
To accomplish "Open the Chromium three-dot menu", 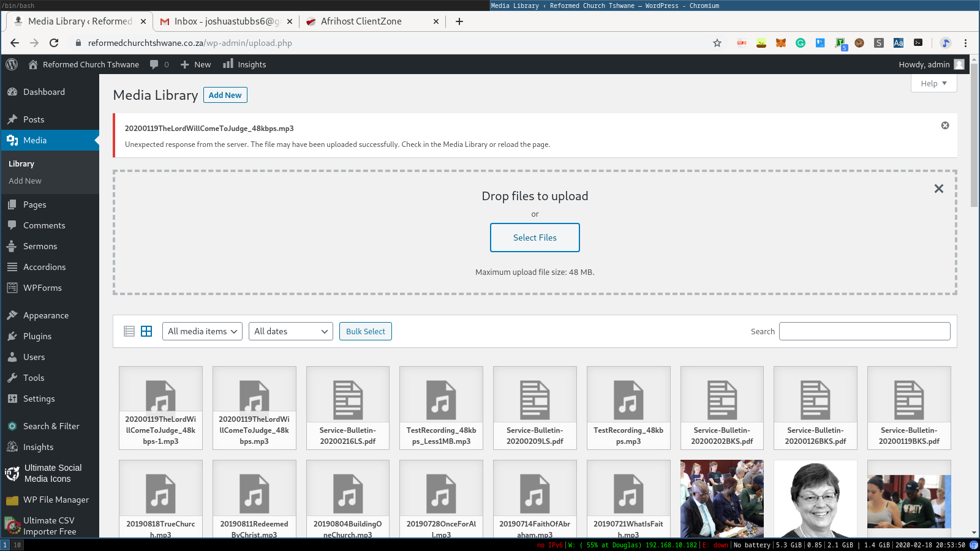I will 965,43.
